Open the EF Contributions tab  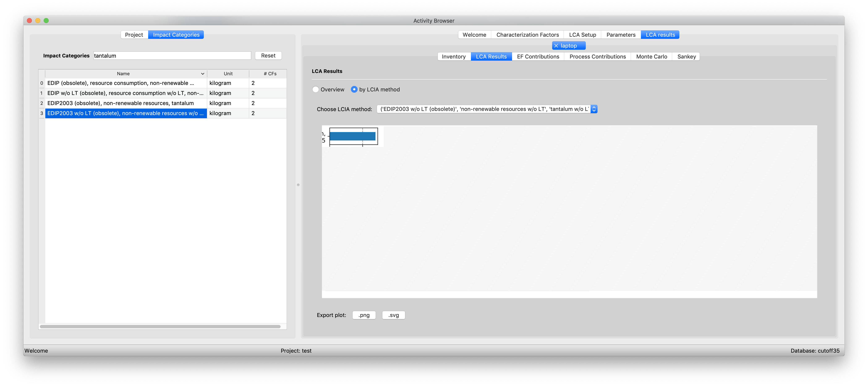coord(538,57)
